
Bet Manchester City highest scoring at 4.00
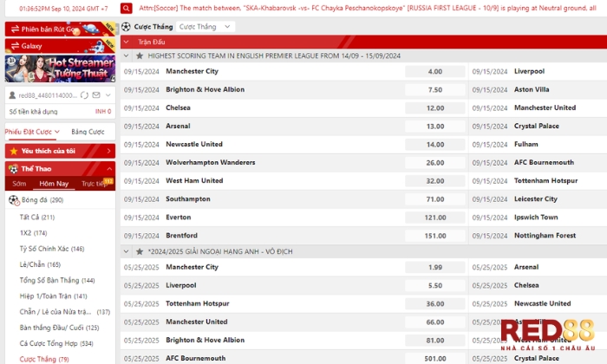point(435,72)
